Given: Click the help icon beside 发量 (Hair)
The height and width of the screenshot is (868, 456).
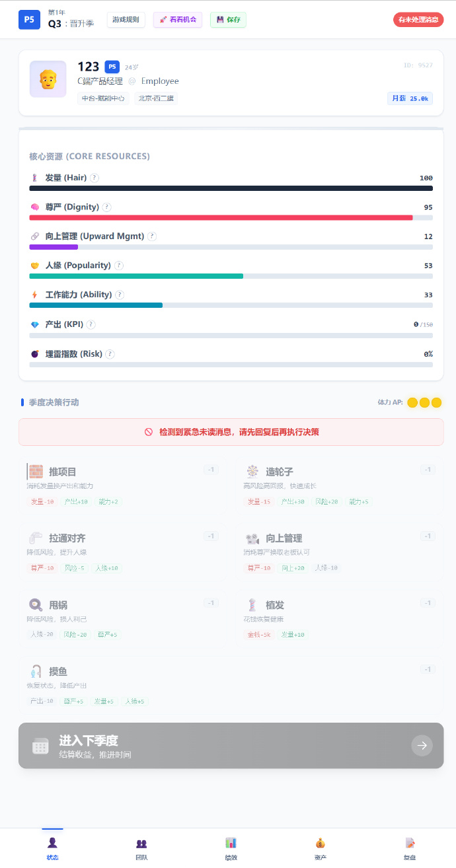Looking at the screenshot, I should tap(95, 178).
